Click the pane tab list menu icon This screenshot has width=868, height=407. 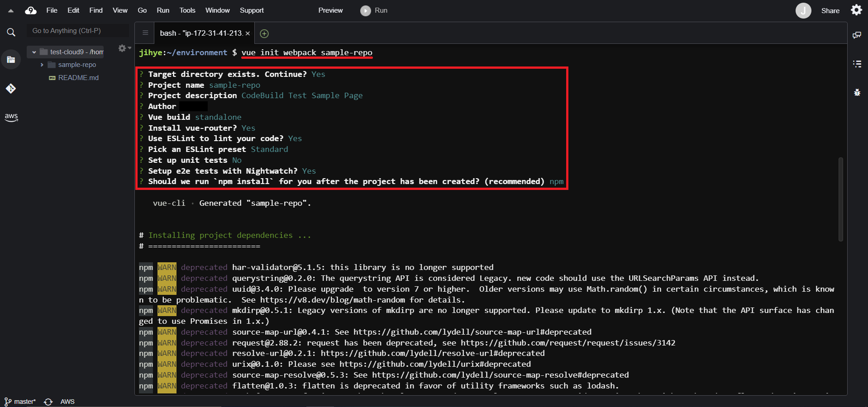tap(145, 33)
